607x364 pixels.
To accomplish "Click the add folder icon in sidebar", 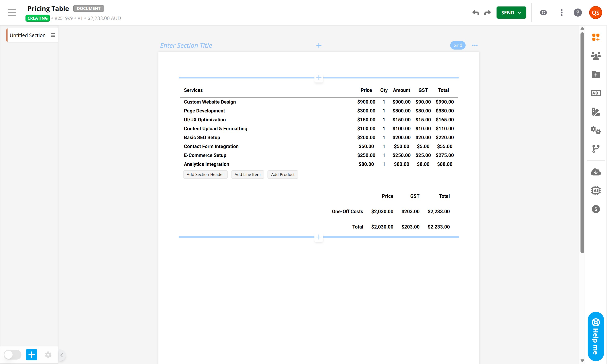I will click(x=595, y=74).
